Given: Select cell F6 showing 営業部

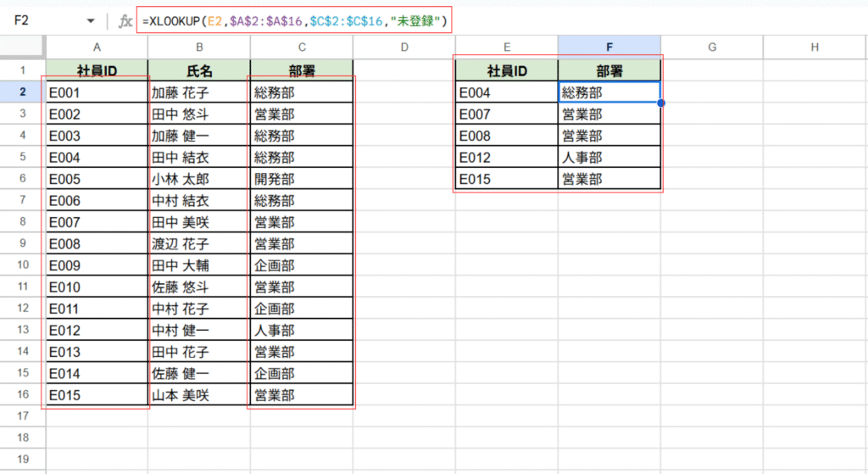Looking at the screenshot, I should [609, 179].
